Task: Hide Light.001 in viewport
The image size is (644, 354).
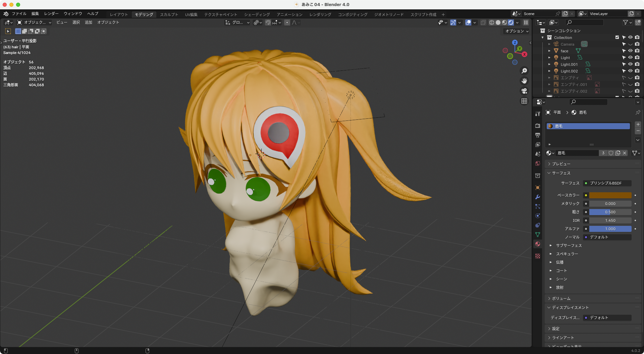Action: [631, 64]
